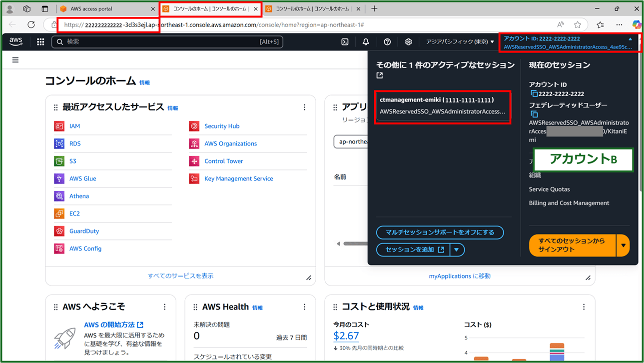Image resolution: width=644 pixels, height=363 pixels.
Task: Click the AWS Config service icon
Action: point(59,248)
